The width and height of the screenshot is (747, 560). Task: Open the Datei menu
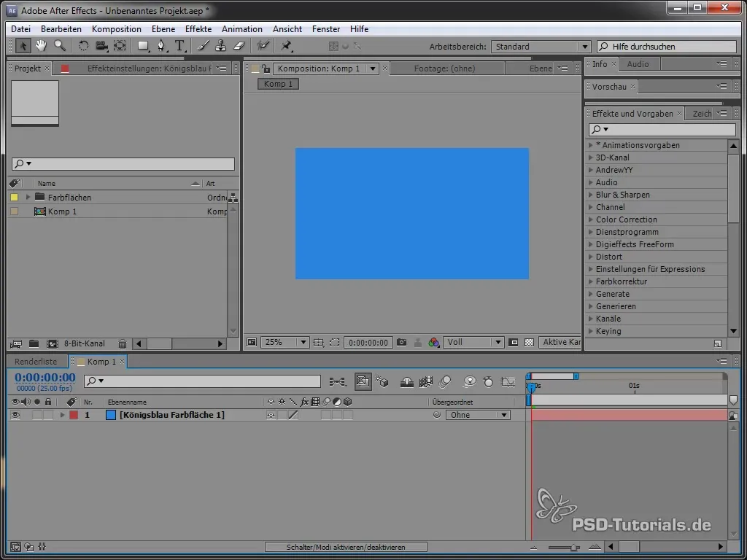pos(20,29)
